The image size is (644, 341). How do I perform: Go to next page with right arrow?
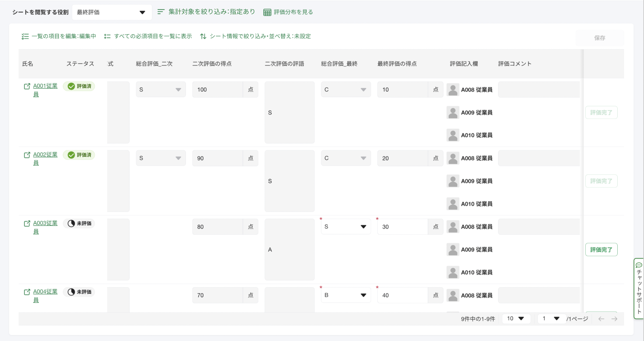pyautogui.click(x=614, y=319)
